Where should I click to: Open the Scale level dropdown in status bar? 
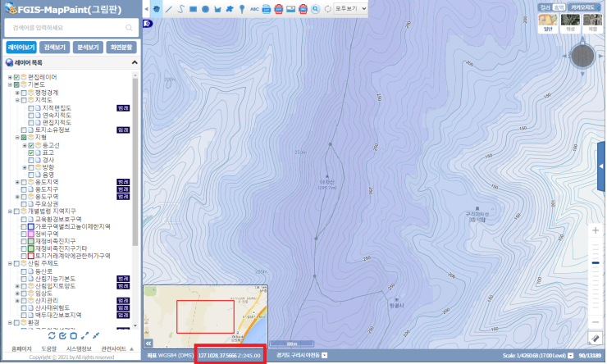coord(570,356)
